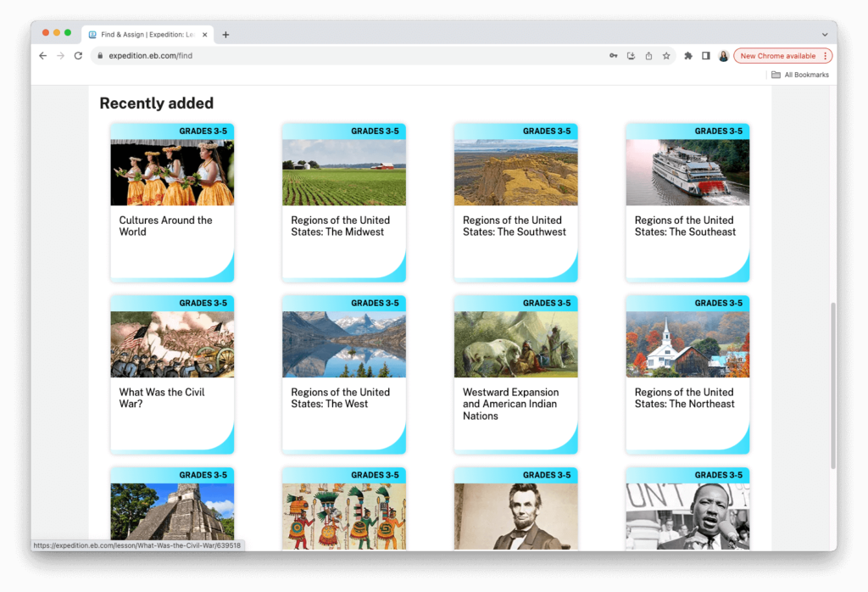Screen dimensions: 868x592
Task: Toggle the bookmark star for this page
Action: 666,55
